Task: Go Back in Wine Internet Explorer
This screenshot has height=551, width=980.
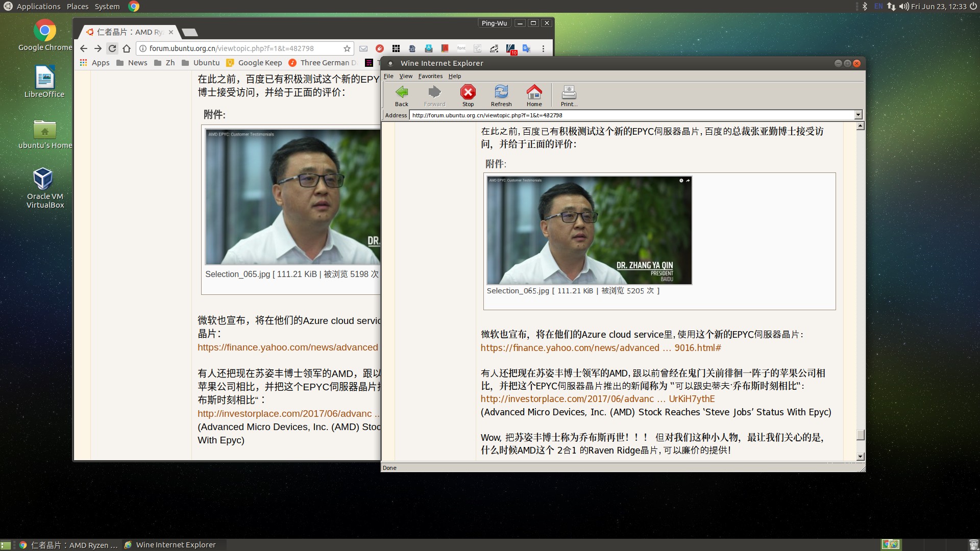Action: (402, 95)
